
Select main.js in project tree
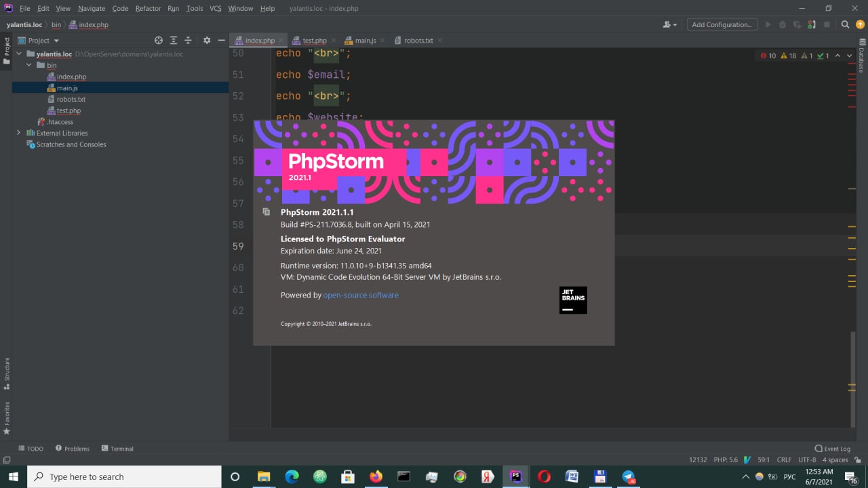[x=67, y=88]
